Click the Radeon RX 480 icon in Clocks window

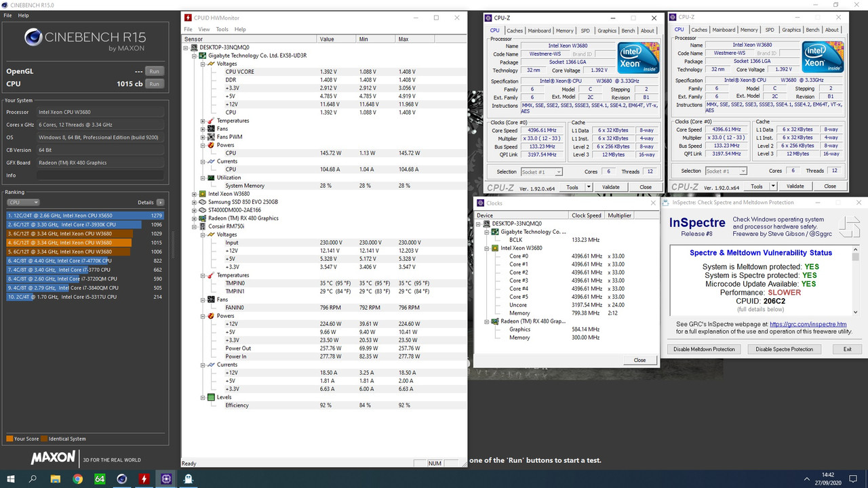click(x=496, y=321)
